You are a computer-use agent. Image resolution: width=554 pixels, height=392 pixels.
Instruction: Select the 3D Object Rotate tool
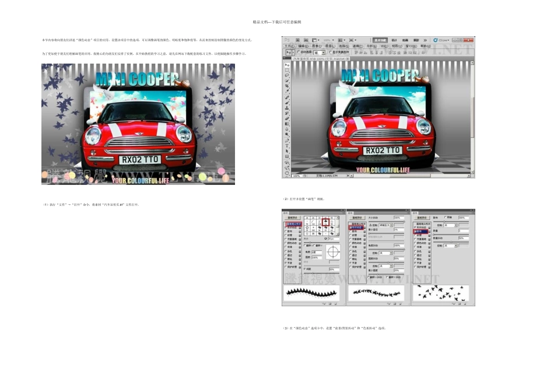[287, 162]
